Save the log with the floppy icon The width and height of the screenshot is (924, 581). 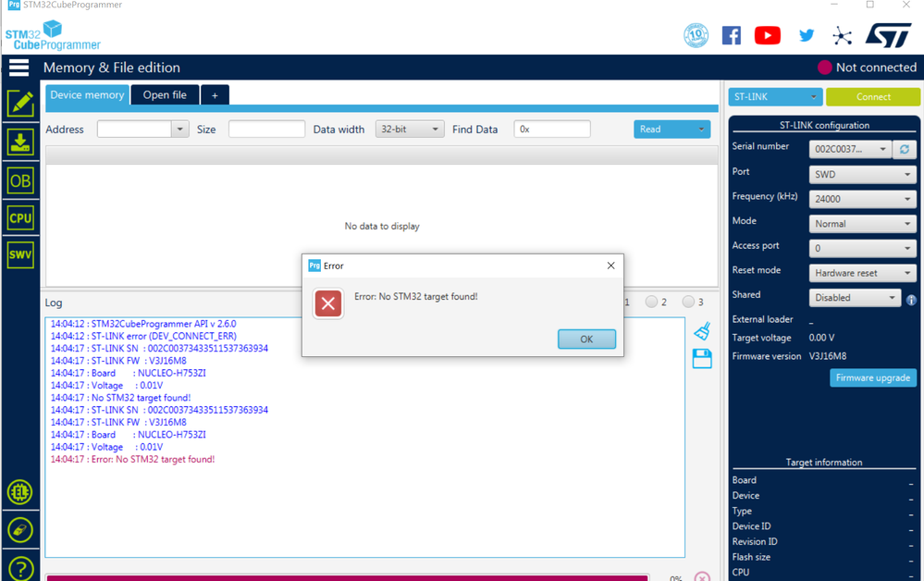coord(702,358)
